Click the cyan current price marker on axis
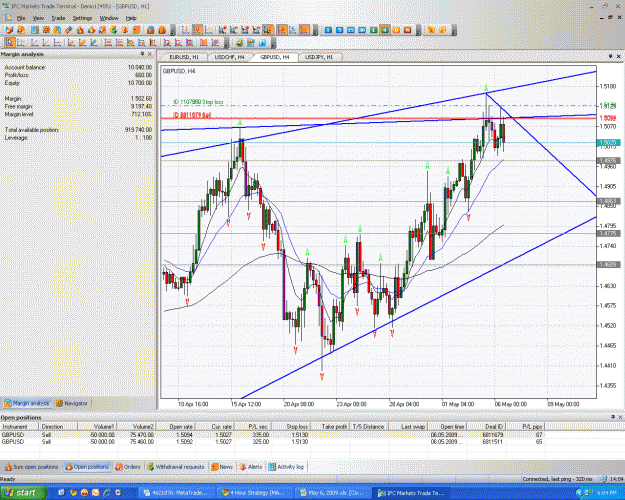 coord(608,142)
